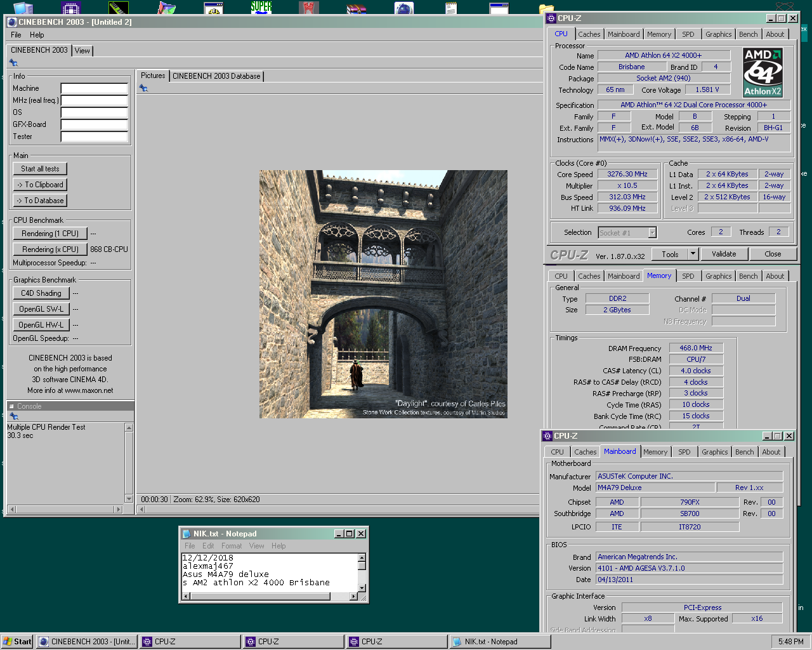Open CPU tab in the CPU-Z Motherboard window
Viewport: 812px width, 650px height.
pos(557,452)
